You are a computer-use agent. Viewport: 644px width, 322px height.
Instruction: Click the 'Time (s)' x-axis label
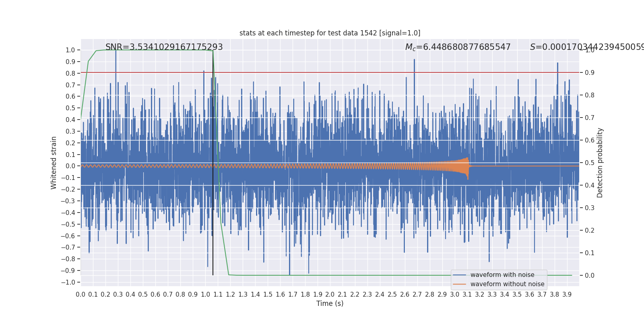pyautogui.click(x=330, y=303)
